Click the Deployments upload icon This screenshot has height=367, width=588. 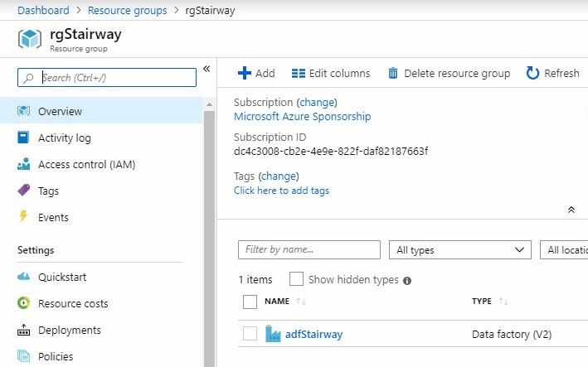pos(23,330)
